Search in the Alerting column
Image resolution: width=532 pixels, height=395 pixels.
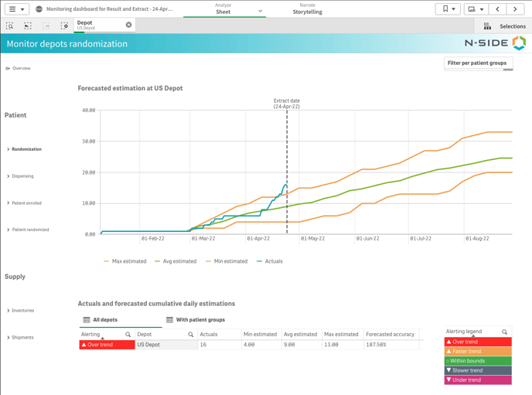128,335
